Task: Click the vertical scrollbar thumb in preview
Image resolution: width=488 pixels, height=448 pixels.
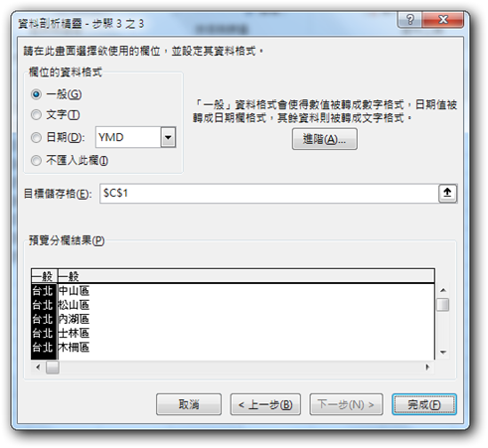Action: (443, 305)
